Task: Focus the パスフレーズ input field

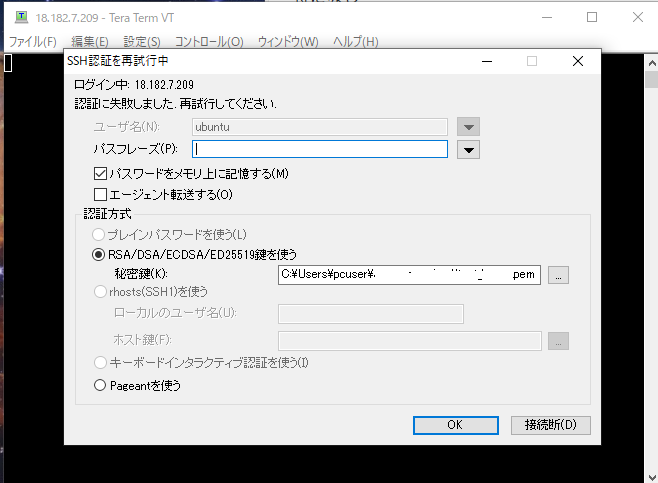Action: [x=320, y=149]
